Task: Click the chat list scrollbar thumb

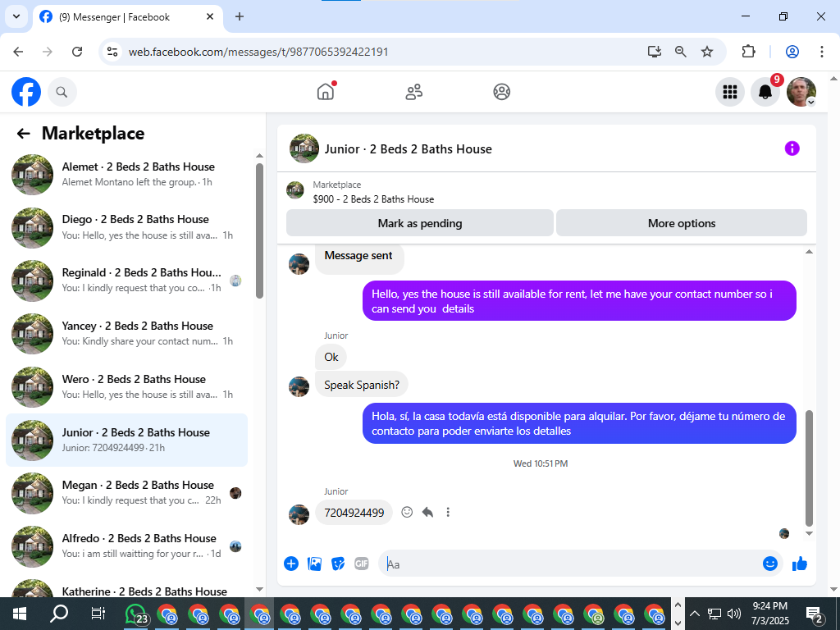Action: click(259, 231)
